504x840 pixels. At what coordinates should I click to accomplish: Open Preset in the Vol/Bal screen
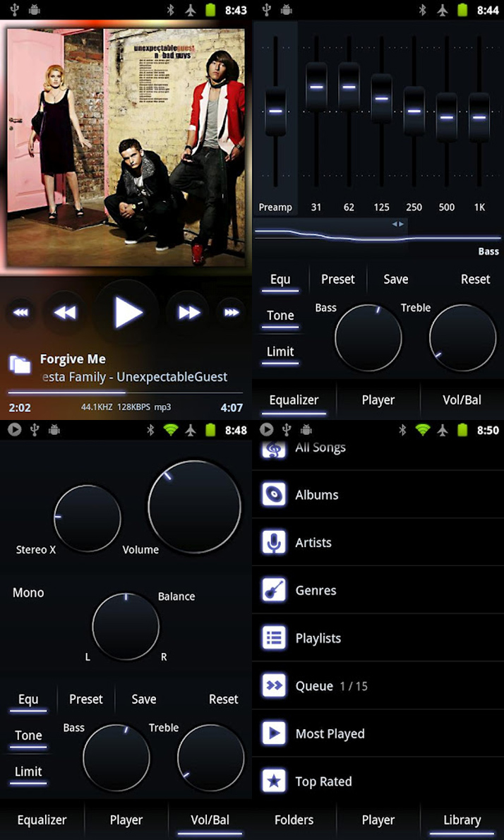click(86, 699)
